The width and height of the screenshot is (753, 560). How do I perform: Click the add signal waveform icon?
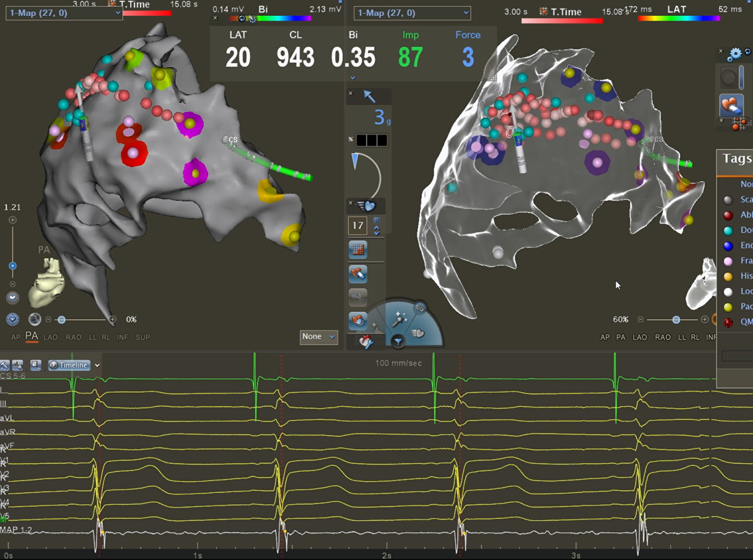click(18, 365)
